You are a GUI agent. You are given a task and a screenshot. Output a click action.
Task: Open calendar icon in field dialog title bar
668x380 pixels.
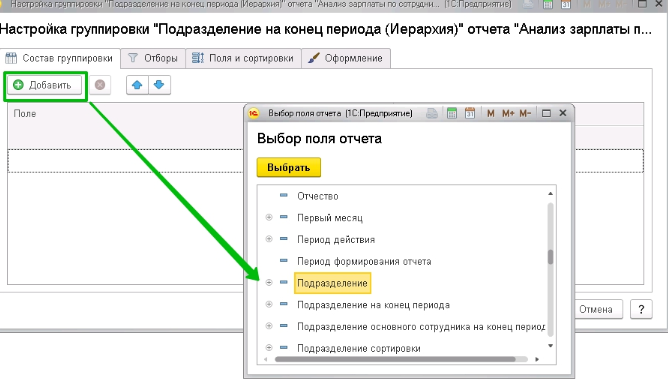(470, 113)
